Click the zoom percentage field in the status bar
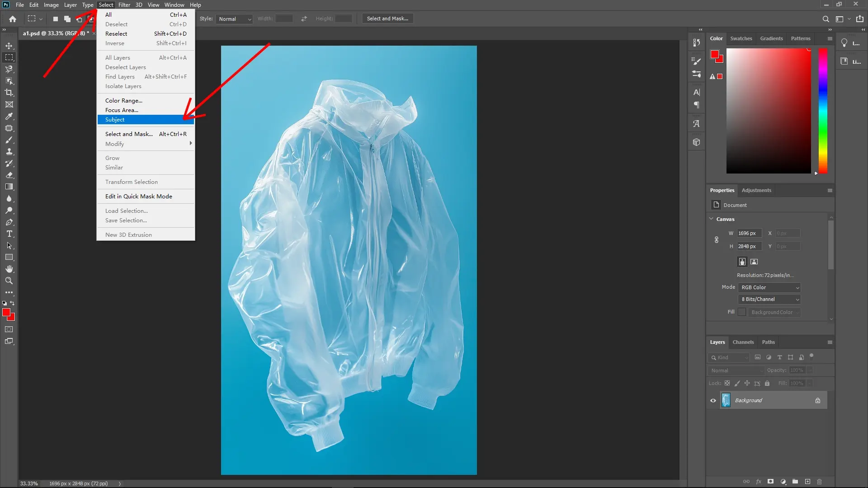Screen dimensions: 868x488 28,483
